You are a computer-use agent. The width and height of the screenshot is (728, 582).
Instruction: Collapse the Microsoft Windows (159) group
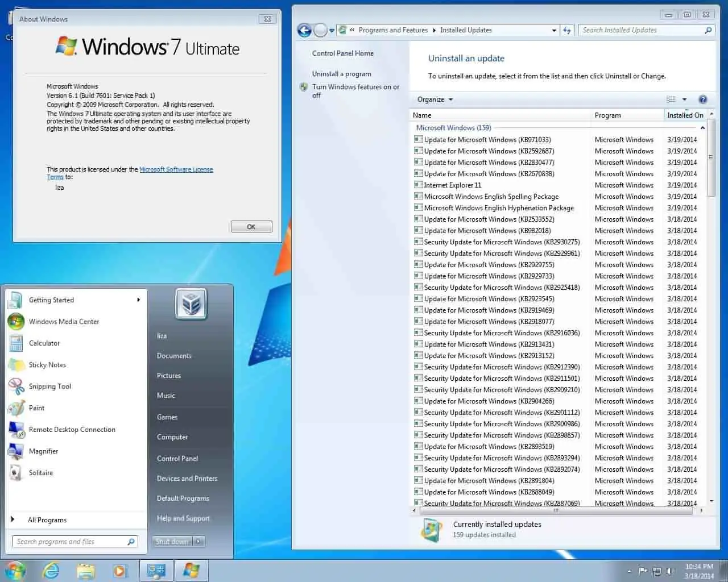(702, 128)
